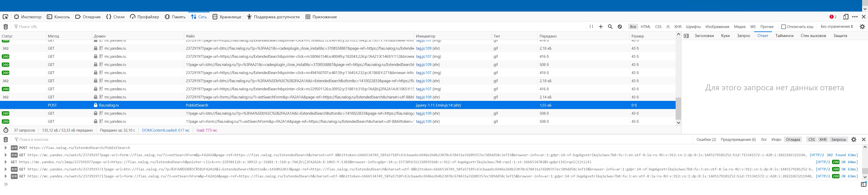Screen dimensions: 868x195
Task: Toggle the CSS console filter
Action: tap(811, 139)
